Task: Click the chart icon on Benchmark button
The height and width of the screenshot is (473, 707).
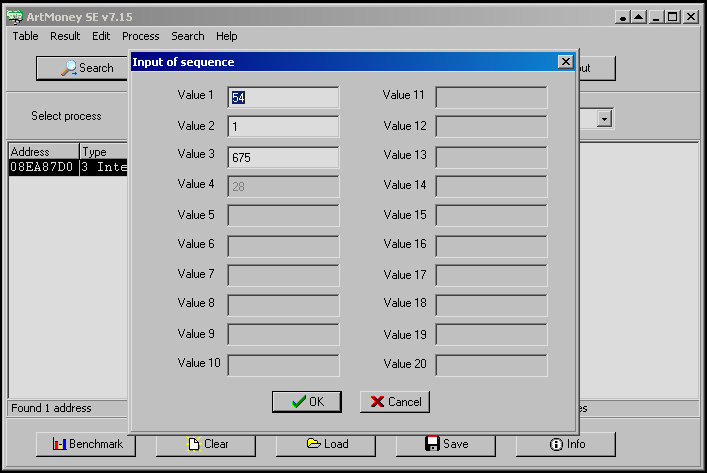Action: point(60,444)
